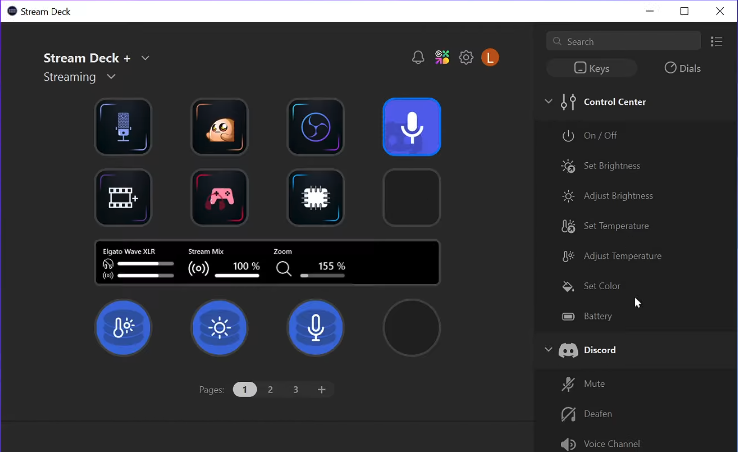738x455 pixels.
Task: Go to page 3
Action: click(295, 390)
